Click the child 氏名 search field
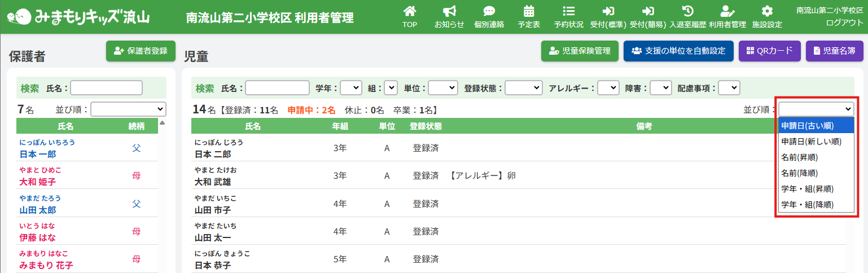868x273 pixels. (277, 88)
